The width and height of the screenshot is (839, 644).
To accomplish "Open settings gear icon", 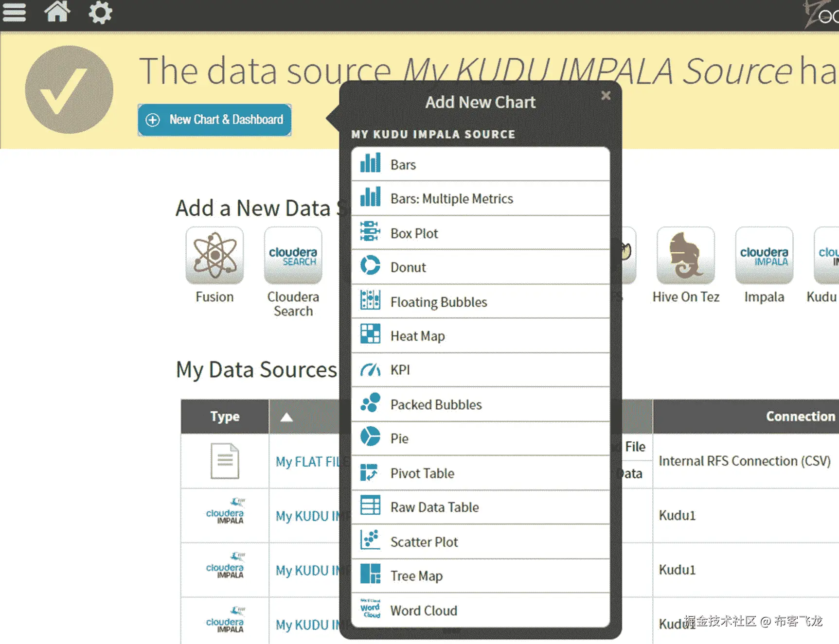I will [100, 12].
